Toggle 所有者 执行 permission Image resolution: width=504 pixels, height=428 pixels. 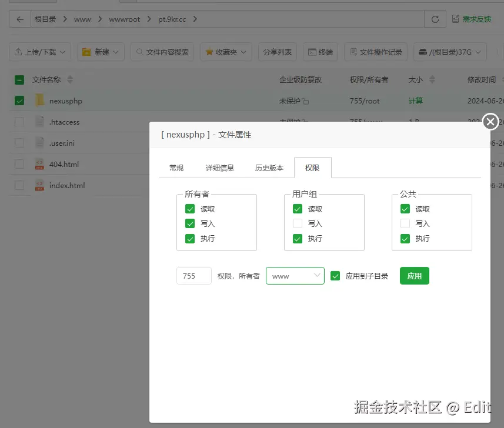coord(190,239)
